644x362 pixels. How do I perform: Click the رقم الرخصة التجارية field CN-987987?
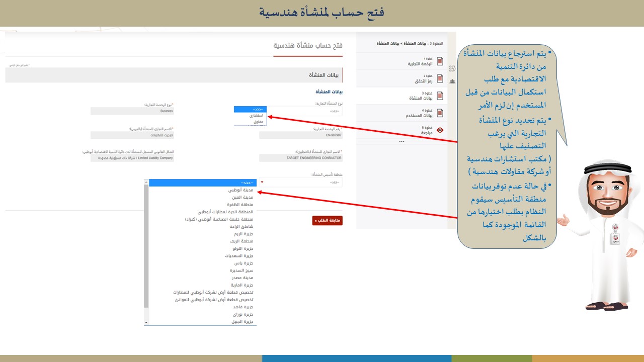point(300,135)
